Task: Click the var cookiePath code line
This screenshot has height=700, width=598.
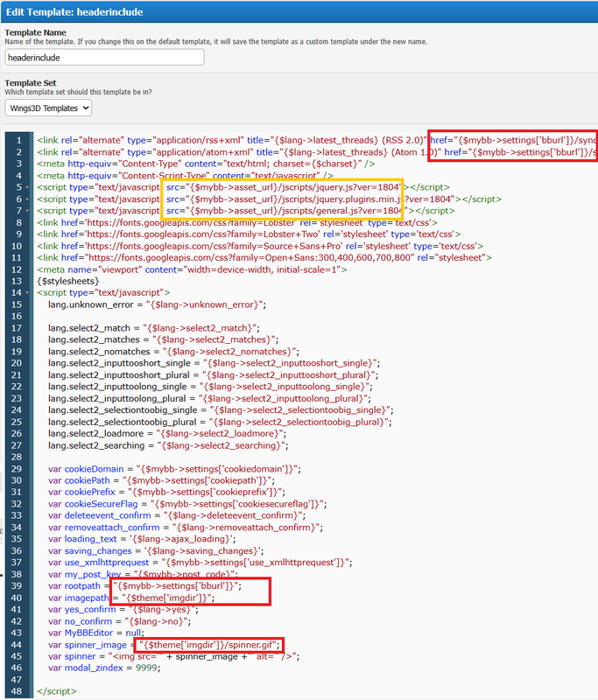Action: point(162,480)
